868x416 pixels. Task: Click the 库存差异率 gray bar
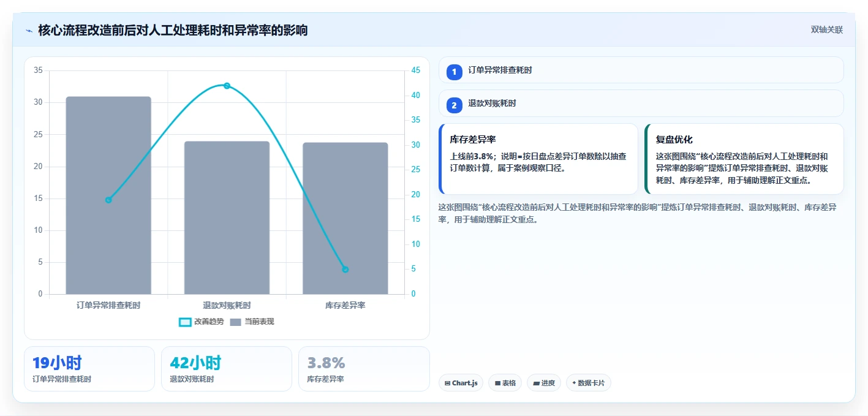pos(345,218)
